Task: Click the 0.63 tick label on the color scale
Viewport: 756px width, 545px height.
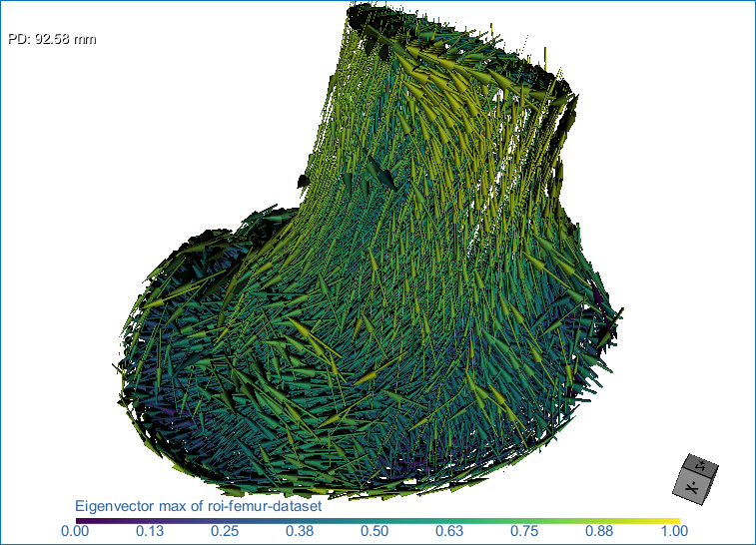Action: click(x=453, y=531)
